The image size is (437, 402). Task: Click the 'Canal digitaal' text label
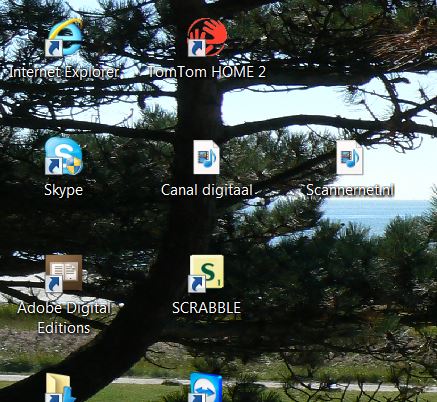pyautogui.click(x=207, y=190)
